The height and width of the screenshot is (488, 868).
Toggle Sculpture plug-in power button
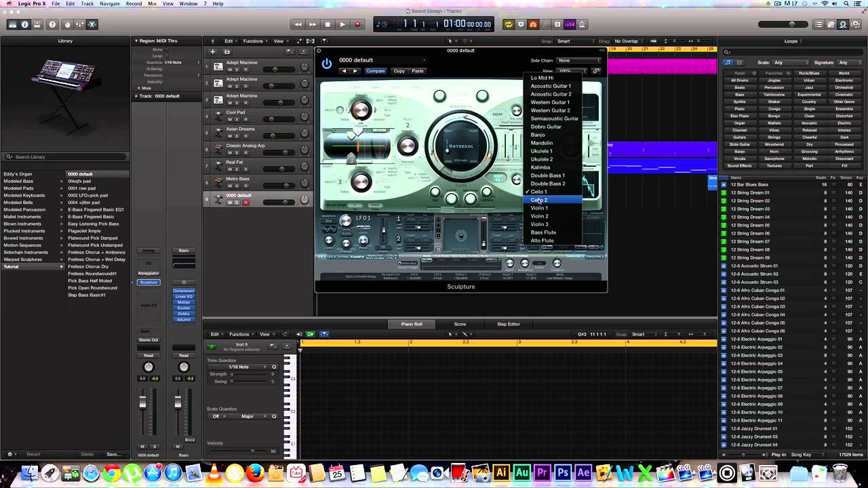point(327,64)
